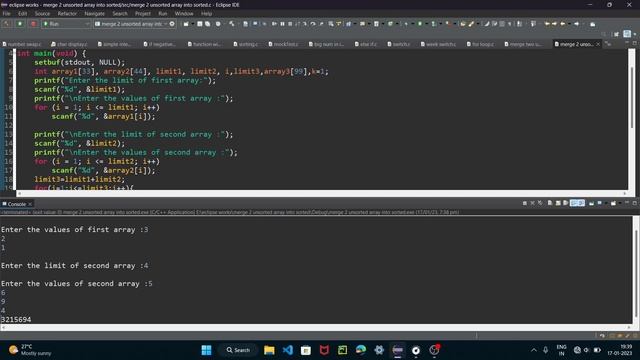The width and height of the screenshot is (640, 360).
Task: Click the New file toolbar icon
Action: [x=186, y=24]
